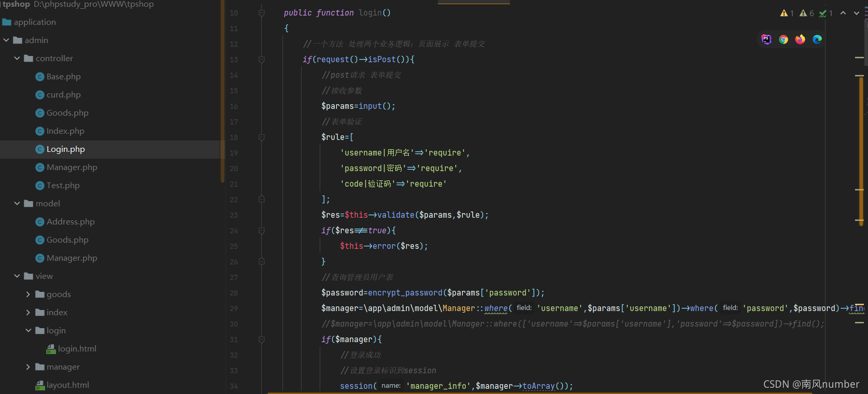Open page in Chrome browser icon

tap(784, 39)
